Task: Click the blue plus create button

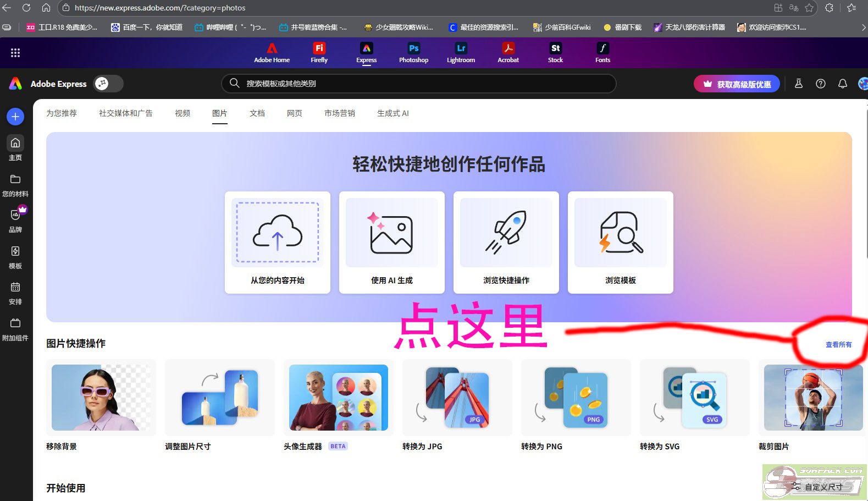Action: point(15,117)
